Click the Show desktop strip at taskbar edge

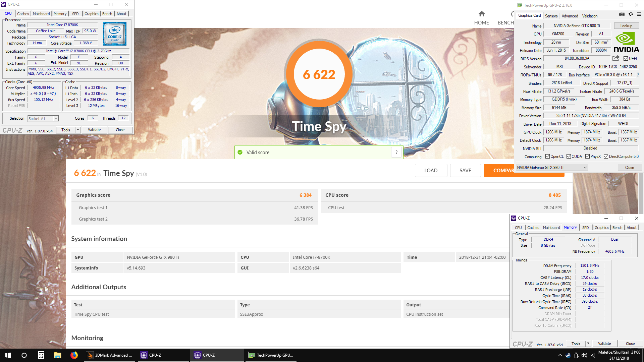click(x=643, y=355)
